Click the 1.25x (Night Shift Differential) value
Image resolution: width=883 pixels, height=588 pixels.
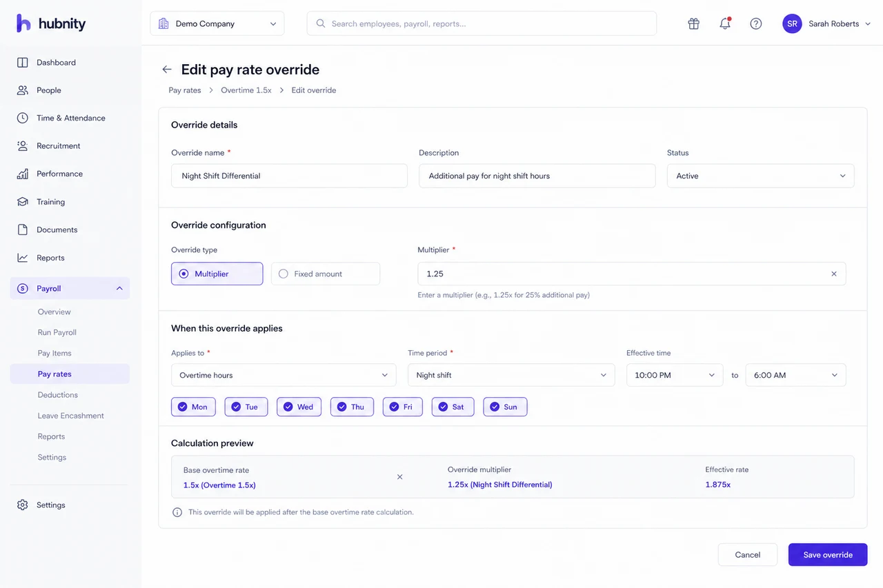[500, 485]
